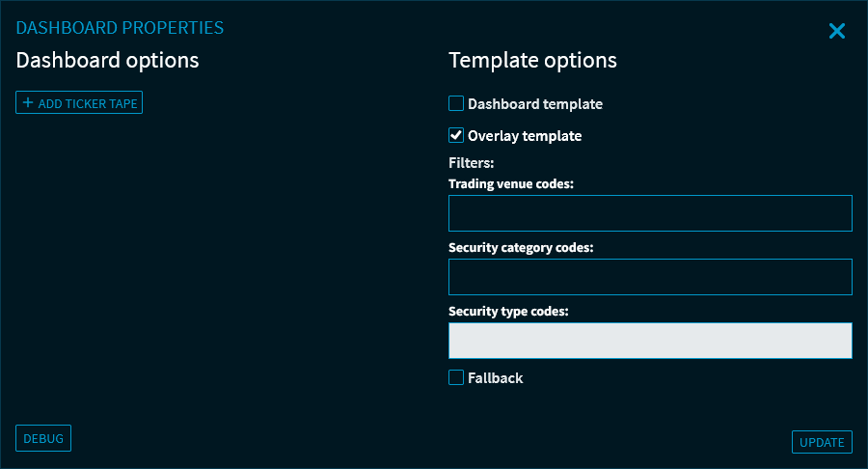Focus the Trading venue codes field

(x=650, y=213)
